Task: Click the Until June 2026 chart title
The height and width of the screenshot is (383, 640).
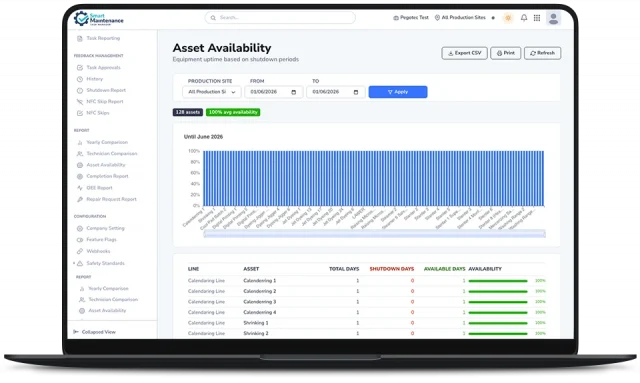Action: tap(203, 137)
